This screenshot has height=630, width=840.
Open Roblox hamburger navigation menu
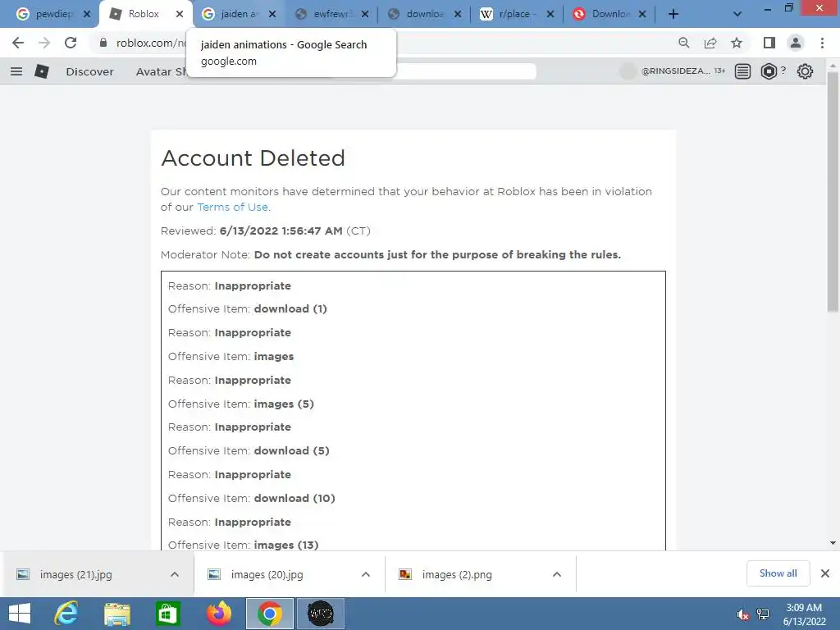coord(16,71)
